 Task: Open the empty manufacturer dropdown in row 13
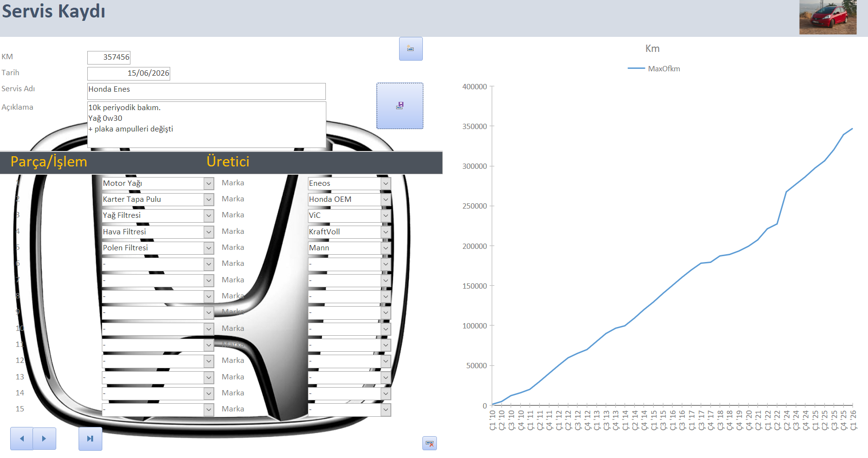386,377
